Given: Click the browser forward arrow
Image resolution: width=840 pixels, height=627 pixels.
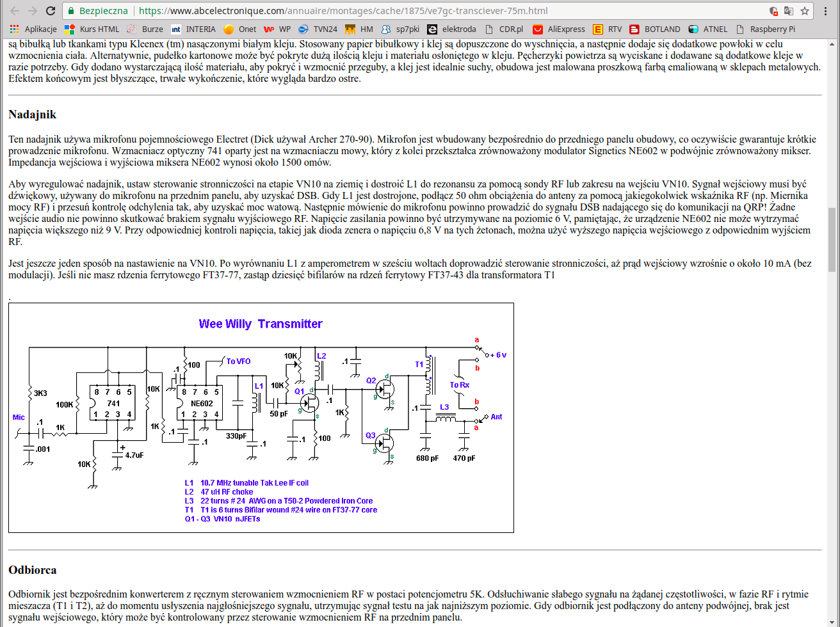Looking at the screenshot, I should point(32,11).
